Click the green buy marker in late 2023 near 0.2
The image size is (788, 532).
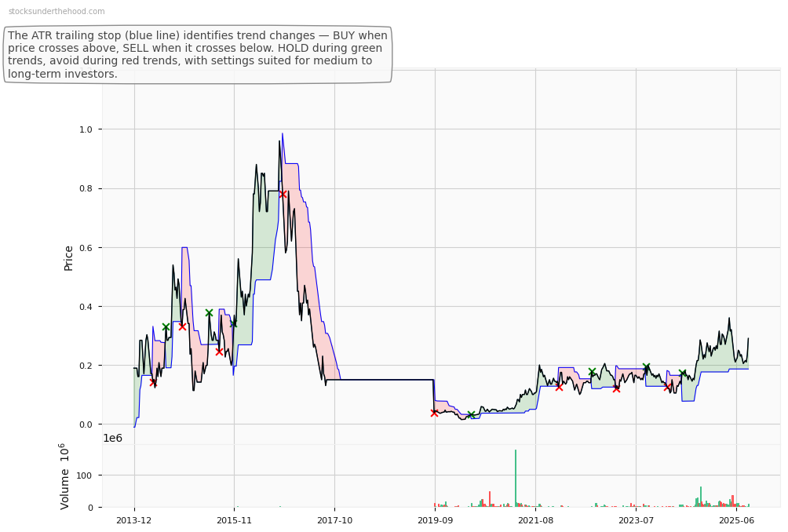646,366
